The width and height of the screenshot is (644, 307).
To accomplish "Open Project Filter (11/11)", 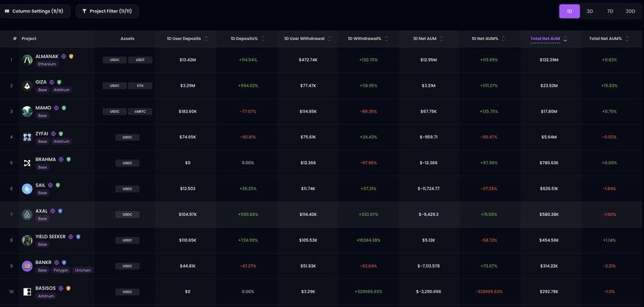I will click(107, 11).
